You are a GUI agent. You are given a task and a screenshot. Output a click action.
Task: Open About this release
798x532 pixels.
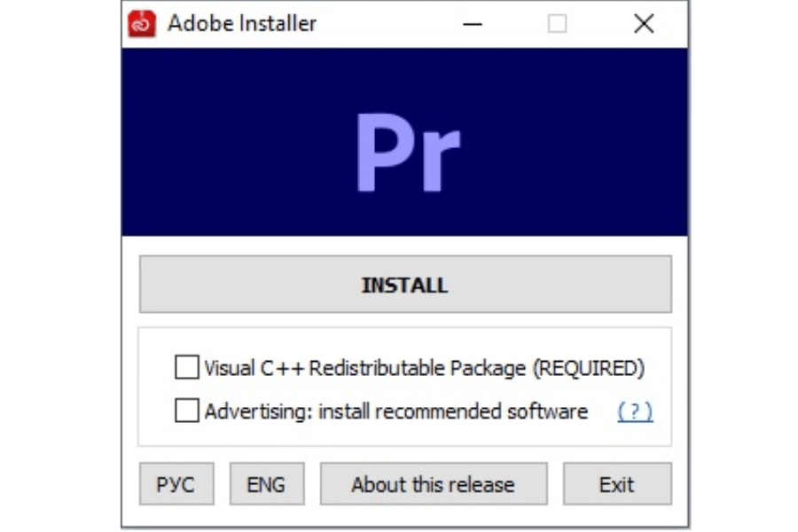pyautogui.click(x=433, y=484)
